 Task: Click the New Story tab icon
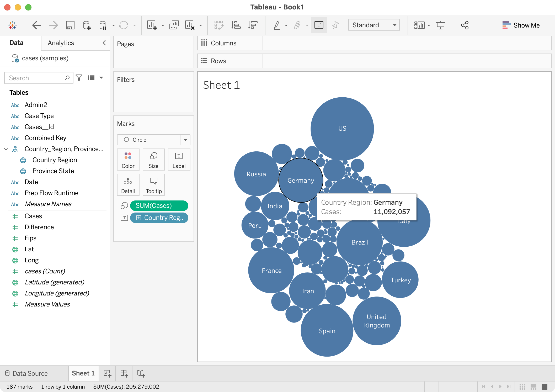coord(141,373)
